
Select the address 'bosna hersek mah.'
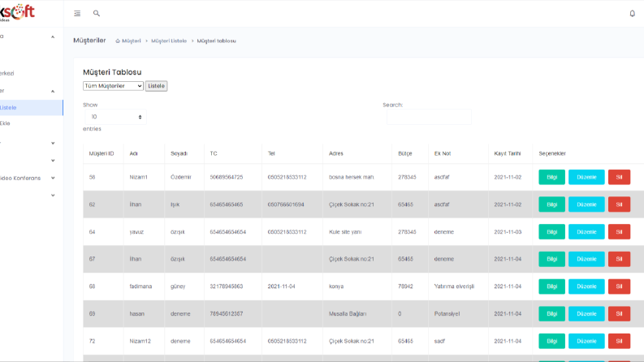(352, 177)
